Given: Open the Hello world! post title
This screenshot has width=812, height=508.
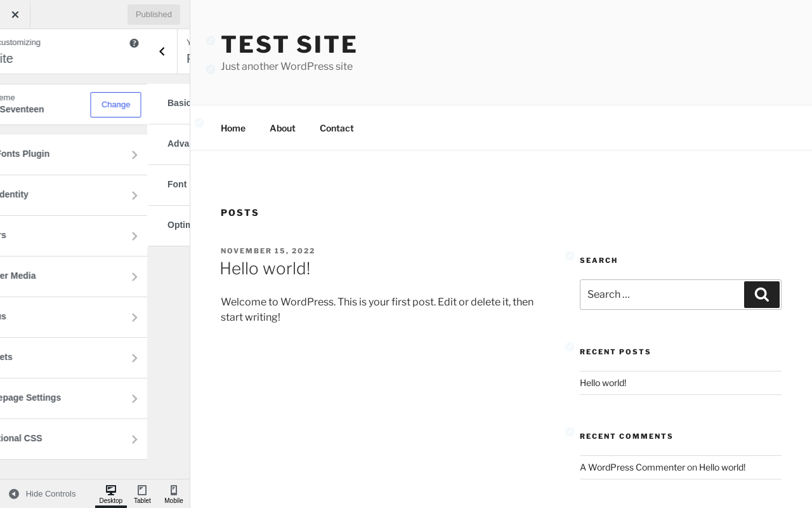Looking at the screenshot, I should click(x=265, y=269).
